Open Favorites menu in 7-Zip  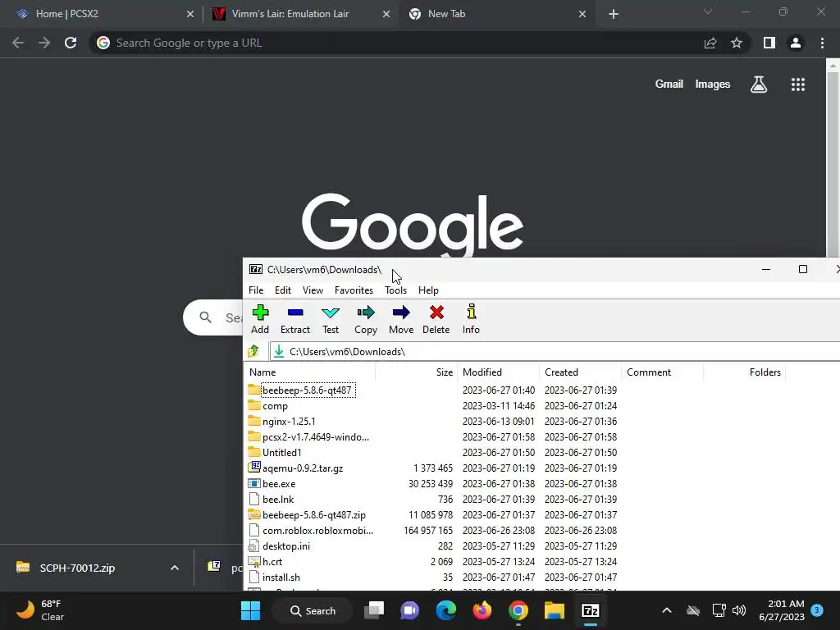[354, 290]
